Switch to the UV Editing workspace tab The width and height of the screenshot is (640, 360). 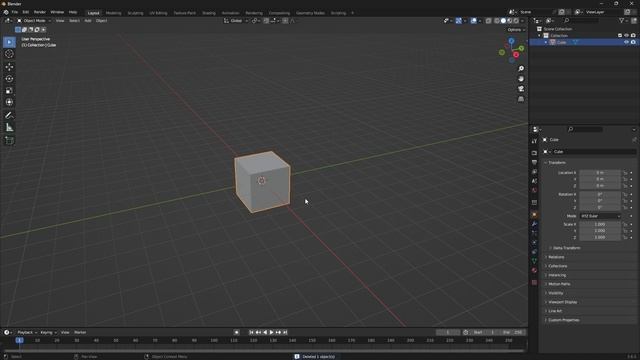tap(158, 13)
